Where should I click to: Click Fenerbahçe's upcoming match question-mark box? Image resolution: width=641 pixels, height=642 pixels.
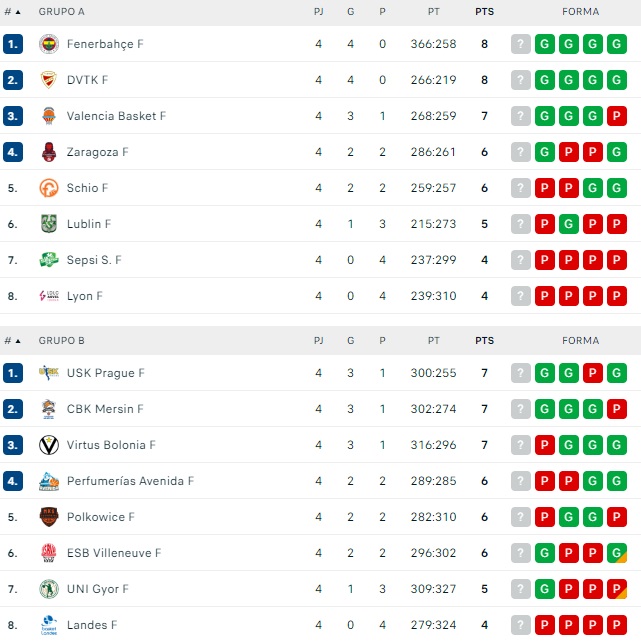[x=520, y=44]
